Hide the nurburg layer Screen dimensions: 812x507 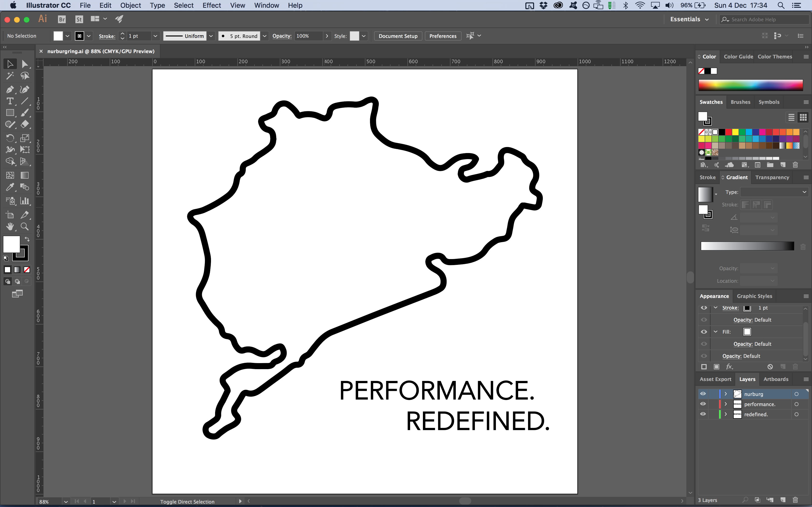703,394
